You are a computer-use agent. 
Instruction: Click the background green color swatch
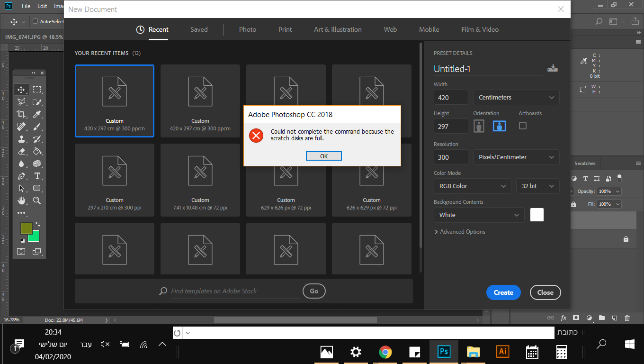point(34,237)
